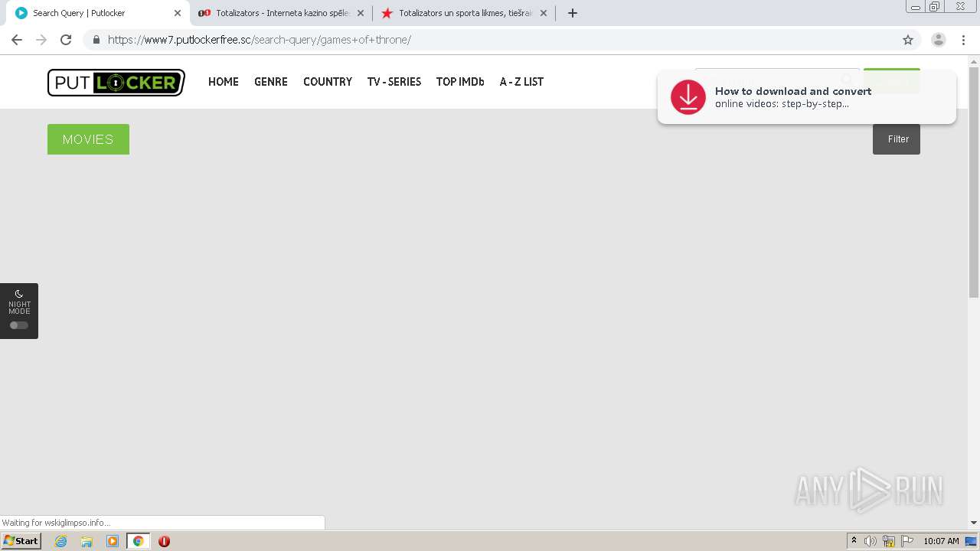This screenshot has width=980, height=551.
Task: Close the Totalizators un sporta likmes tab
Action: pyautogui.click(x=544, y=13)
